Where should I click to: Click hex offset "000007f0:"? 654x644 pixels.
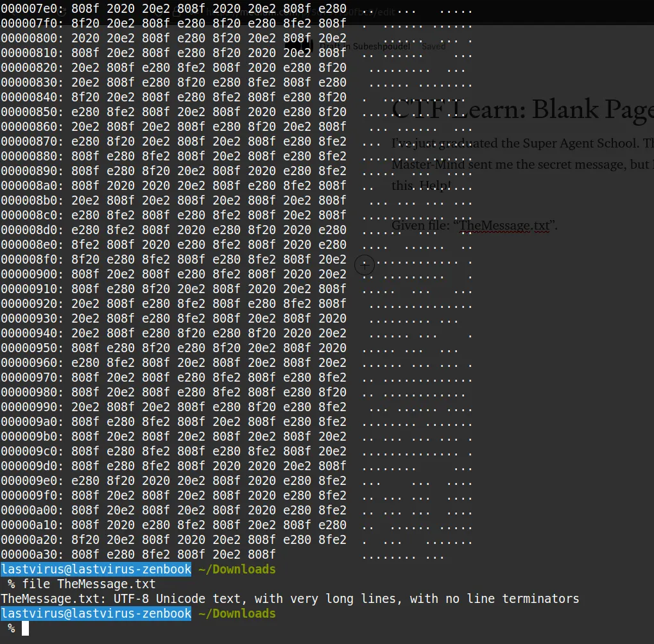coord(32,23)
